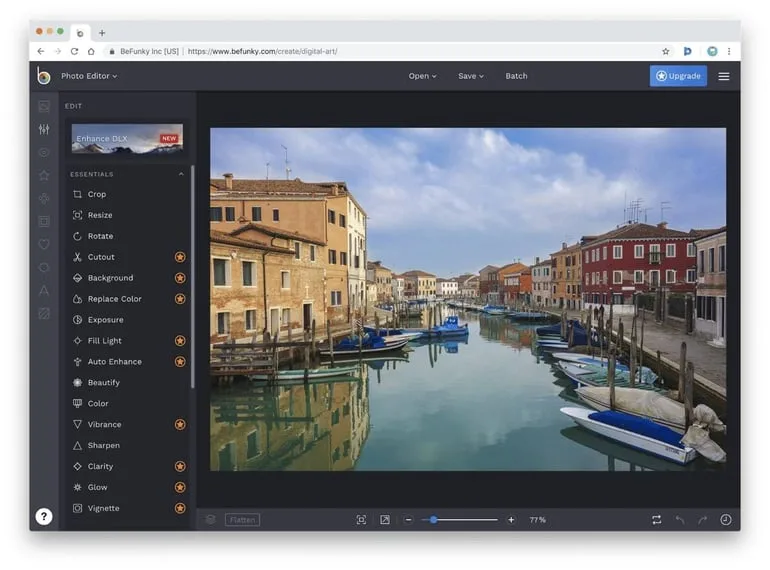Image resolution: width=770 pixels, height=570 pixels.
Task: Open the Photo Editor dropdown
Action: tap(88, 76)
